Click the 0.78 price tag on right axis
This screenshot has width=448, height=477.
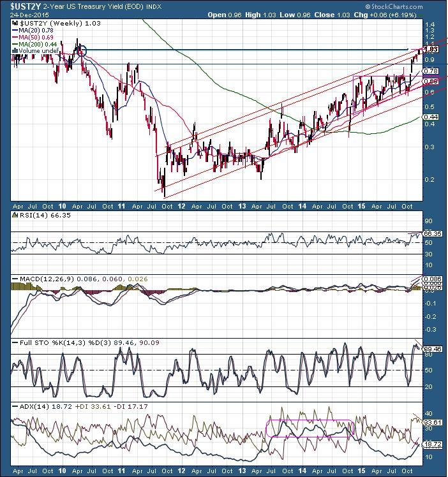tap(431, 71)
